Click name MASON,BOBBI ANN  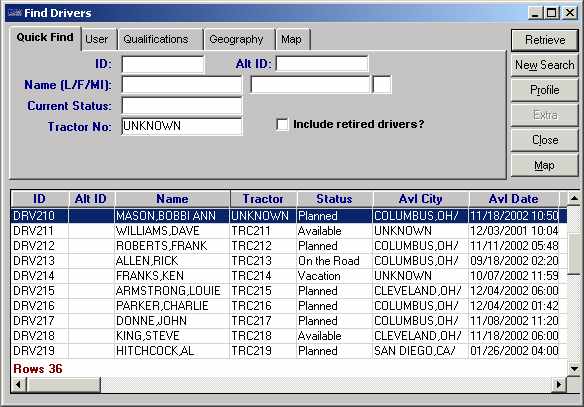click(166, 216)
